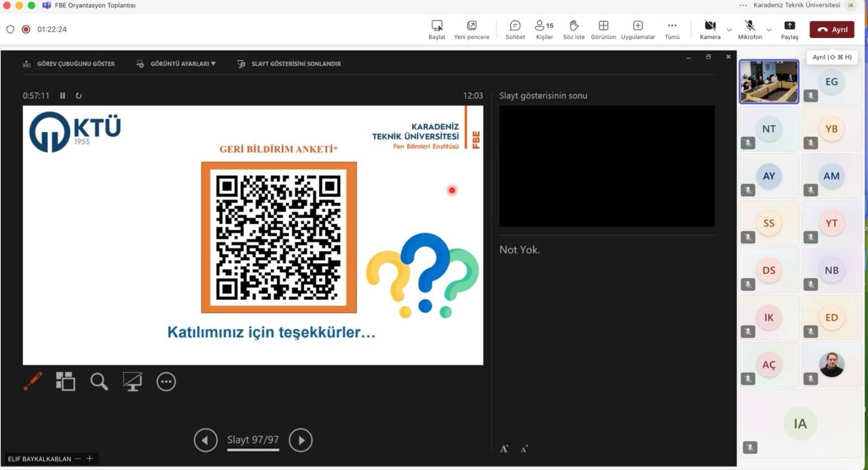Select participant DS avatar
Image resolution: width=868 pixels, height=470 pixels.
point(769,270)
